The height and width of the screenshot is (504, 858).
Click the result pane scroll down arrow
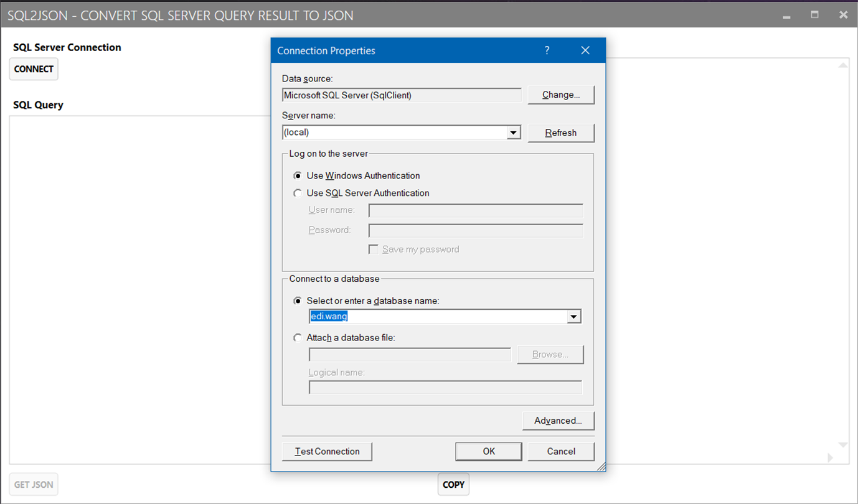pyautogui.click(x=843, y=445)
